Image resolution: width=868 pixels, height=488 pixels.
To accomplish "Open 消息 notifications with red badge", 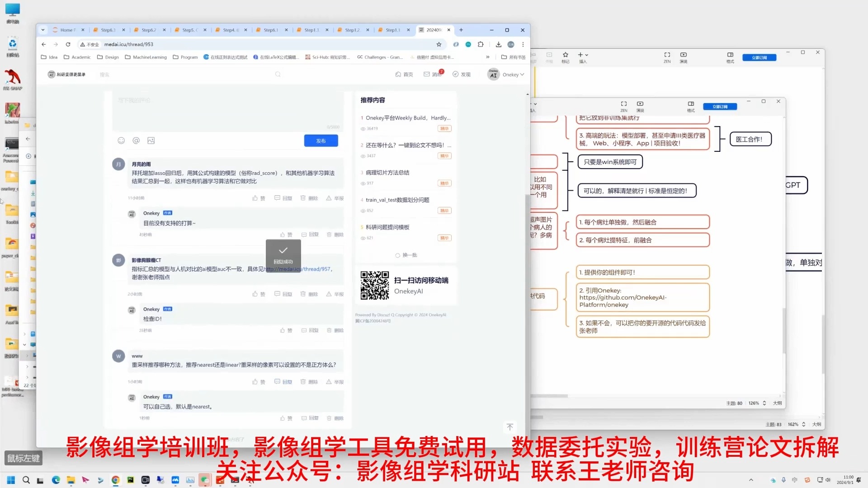I will pos(433,75).
